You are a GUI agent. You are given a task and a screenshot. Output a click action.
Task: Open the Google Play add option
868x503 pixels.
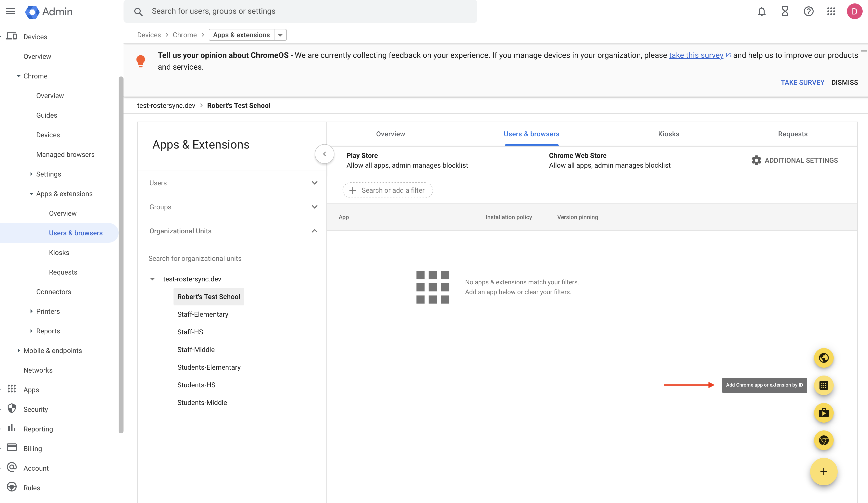(824, 413)
